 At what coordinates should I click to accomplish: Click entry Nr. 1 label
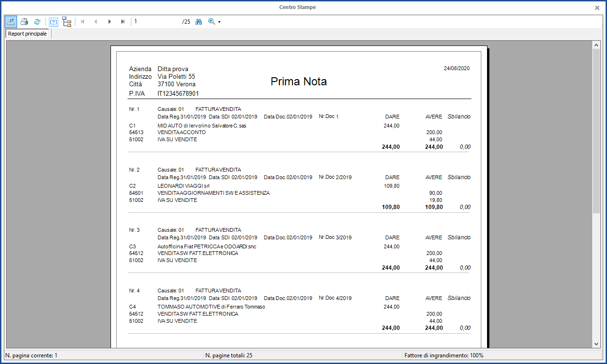click(x=134, y=109)
